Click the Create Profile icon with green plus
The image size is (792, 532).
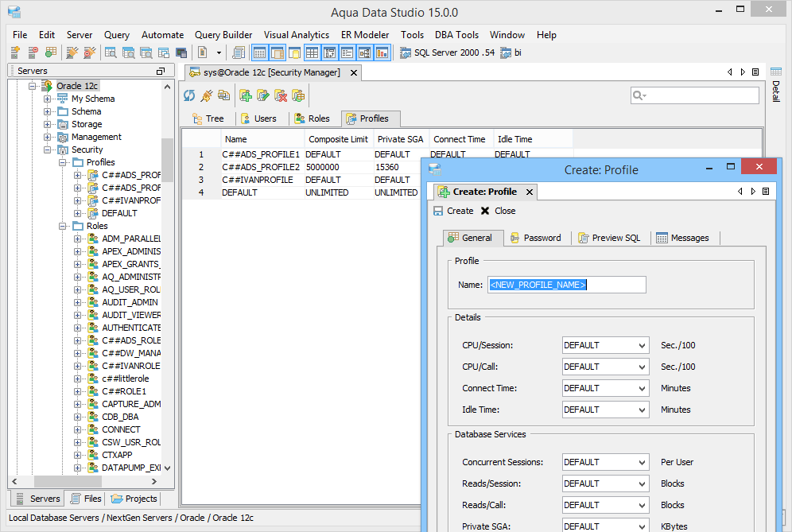click(x=246, y=95)
